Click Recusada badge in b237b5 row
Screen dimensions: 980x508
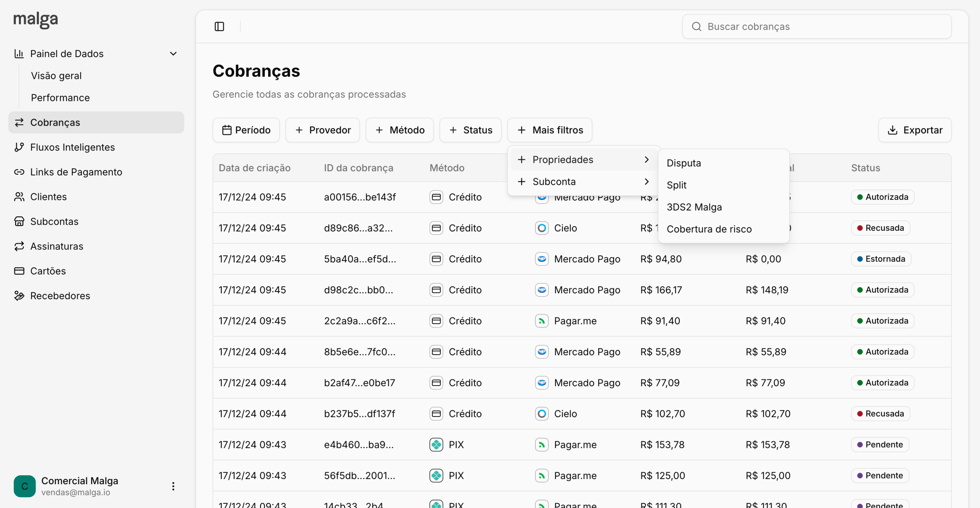tap(880, 414)
